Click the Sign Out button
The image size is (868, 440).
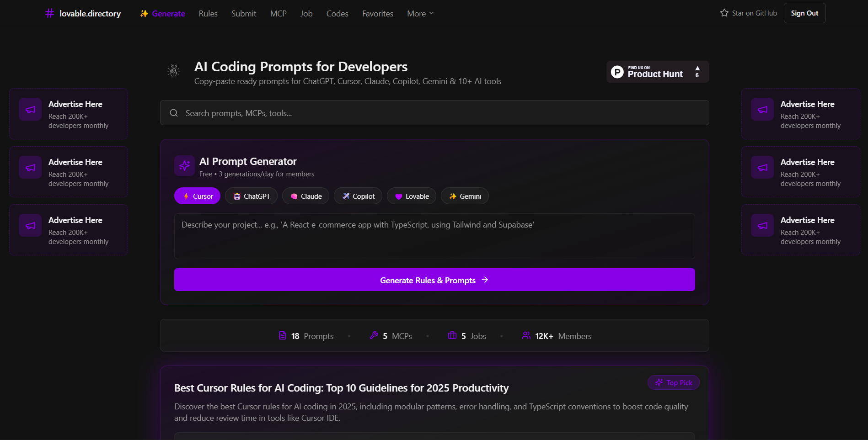[804, 13]
